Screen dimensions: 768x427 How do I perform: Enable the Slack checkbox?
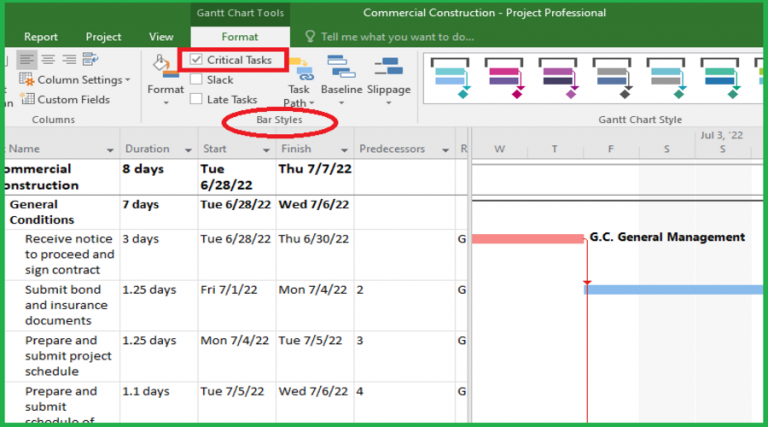click(x=196, y=79)
